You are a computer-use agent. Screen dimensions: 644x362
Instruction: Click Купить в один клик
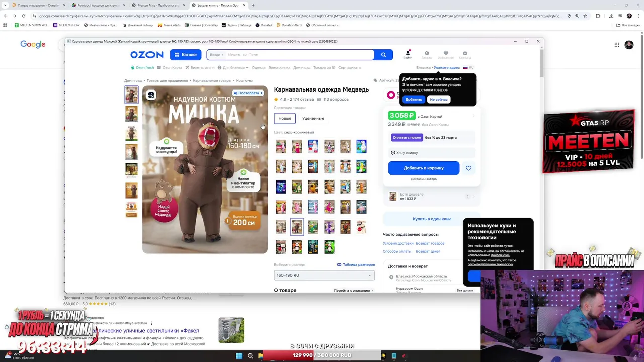coord(432,219)
